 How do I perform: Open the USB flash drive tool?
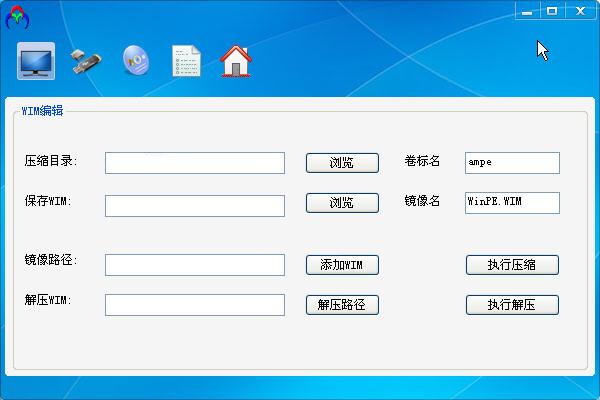86,62
